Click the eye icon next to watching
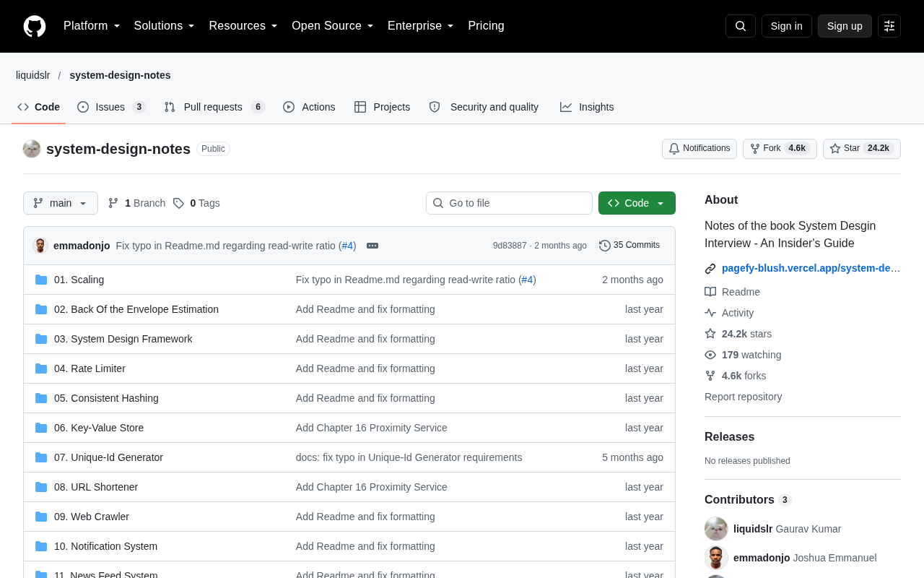This screenshot has height=578, width=924. pyautogui.click(x=710, y=355)
